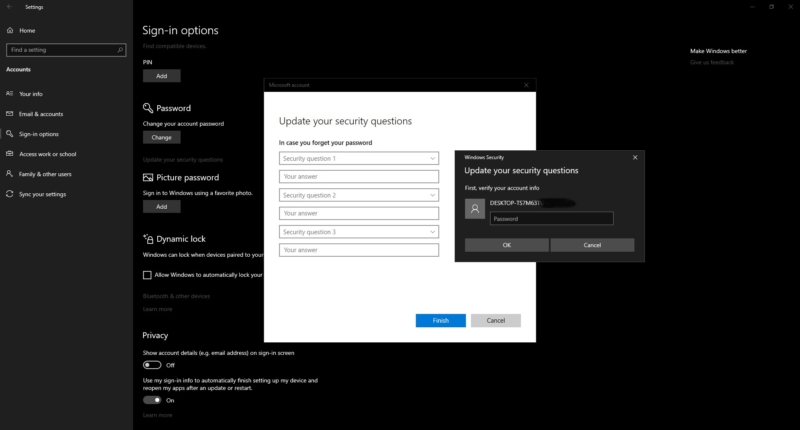
Task: Open Access work or school page
Action: 47,154
